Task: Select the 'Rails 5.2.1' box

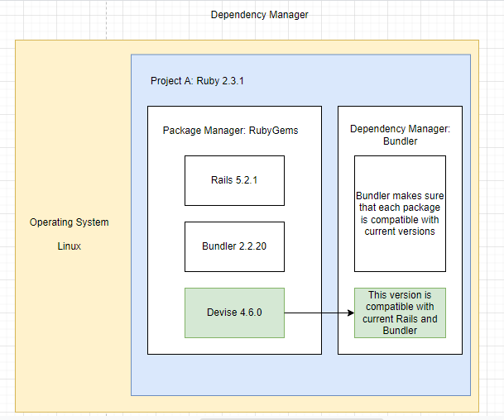Action: (x=234, y=180)
